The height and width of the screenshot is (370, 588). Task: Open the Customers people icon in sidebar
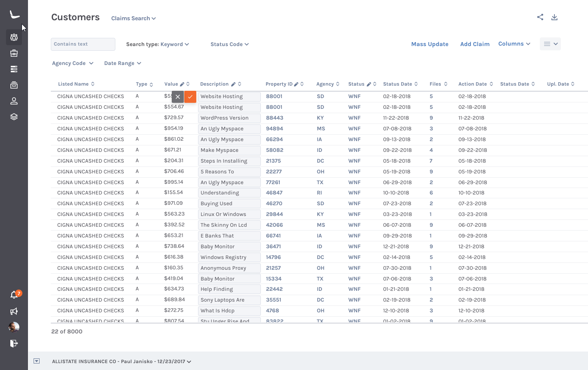[x=14, y=37]
